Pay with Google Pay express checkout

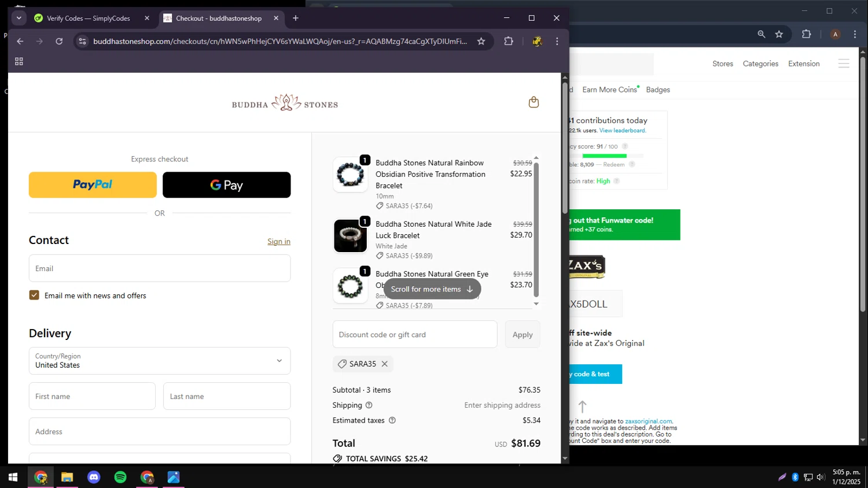(227, 185)
